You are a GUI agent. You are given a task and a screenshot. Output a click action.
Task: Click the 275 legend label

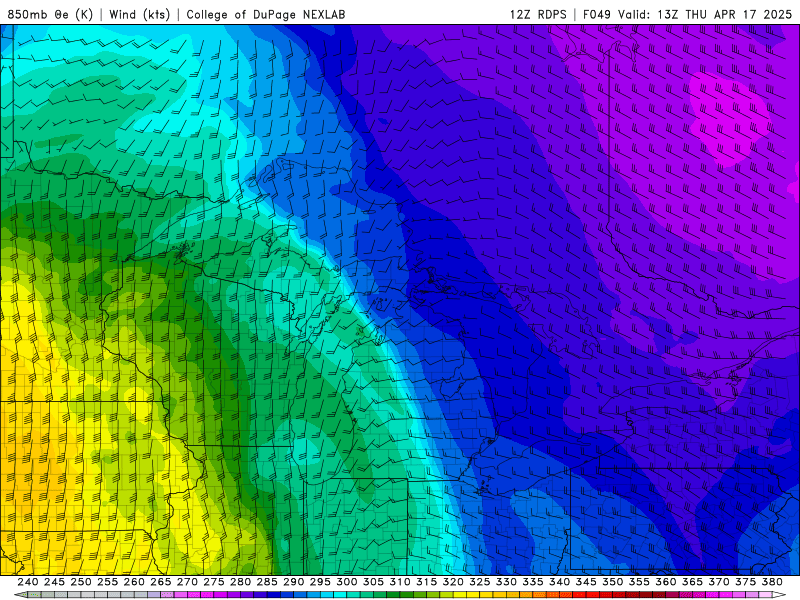214,582
